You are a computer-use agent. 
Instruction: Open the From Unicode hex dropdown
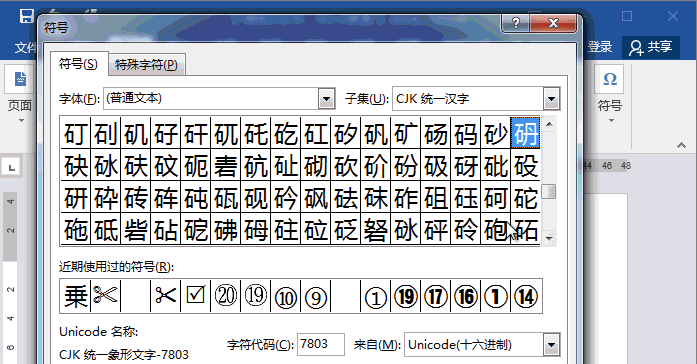click(x=551, y=345)
